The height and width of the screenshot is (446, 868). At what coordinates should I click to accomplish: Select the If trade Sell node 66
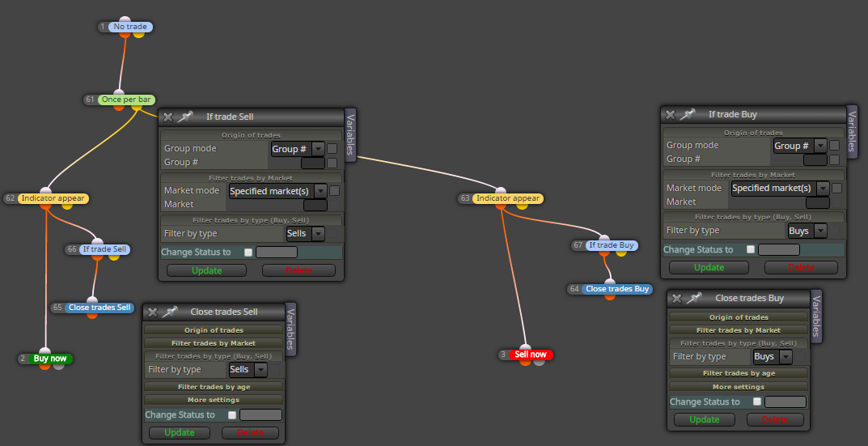pos(104,249)
